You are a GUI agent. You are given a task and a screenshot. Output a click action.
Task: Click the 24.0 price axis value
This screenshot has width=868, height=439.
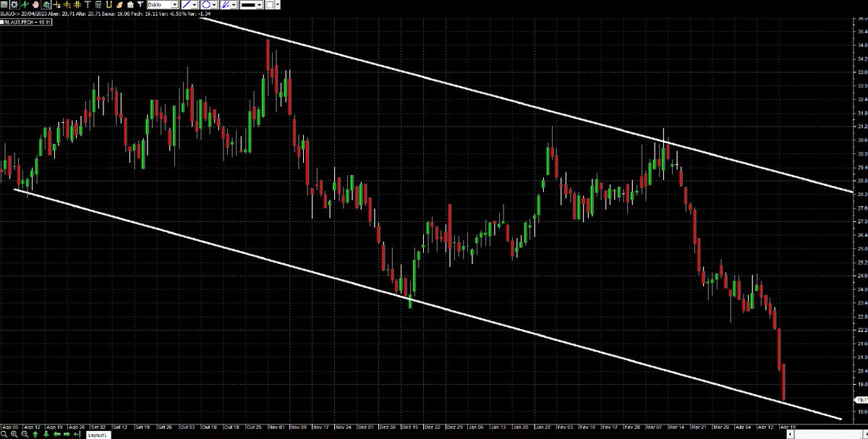pyautogui.click(x=861, y=289)
